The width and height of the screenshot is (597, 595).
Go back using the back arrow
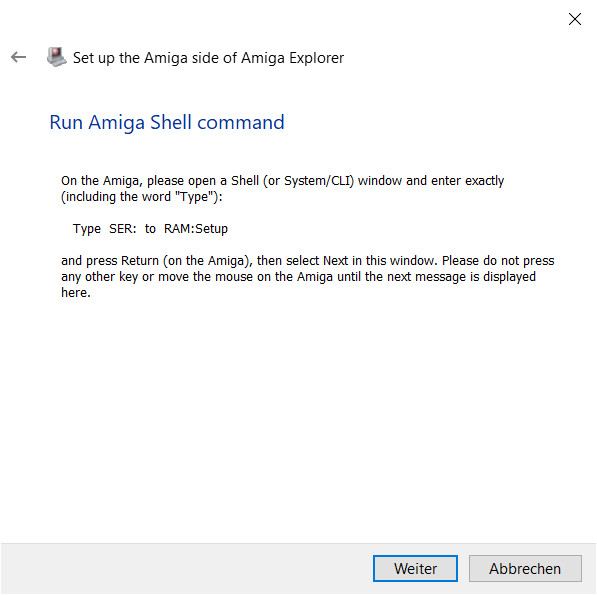[x=18, y=57]
